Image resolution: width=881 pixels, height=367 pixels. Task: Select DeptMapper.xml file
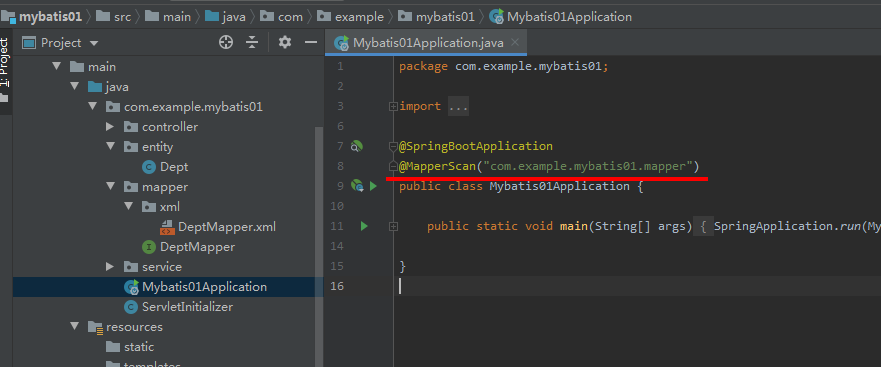pos(226,227)
